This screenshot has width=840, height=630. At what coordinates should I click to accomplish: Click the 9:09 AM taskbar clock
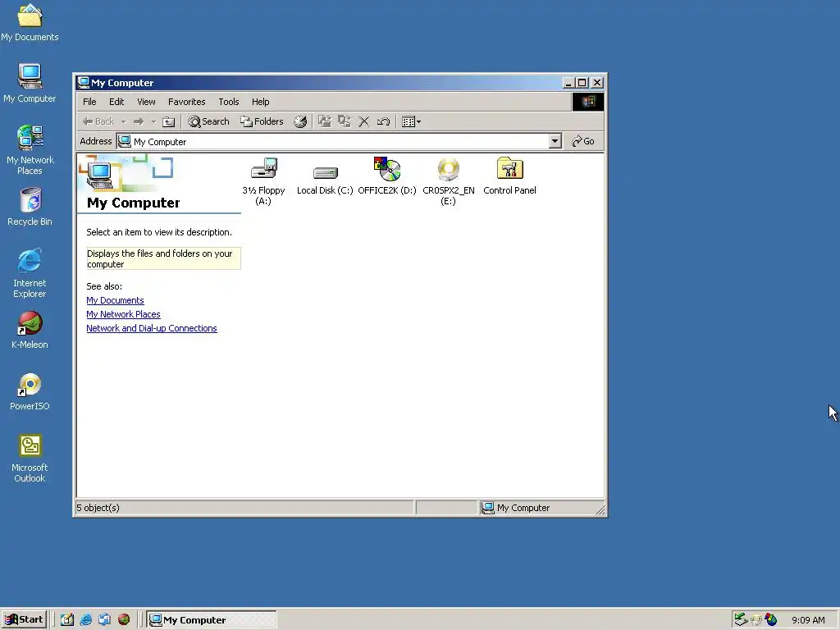coord(808,620)
